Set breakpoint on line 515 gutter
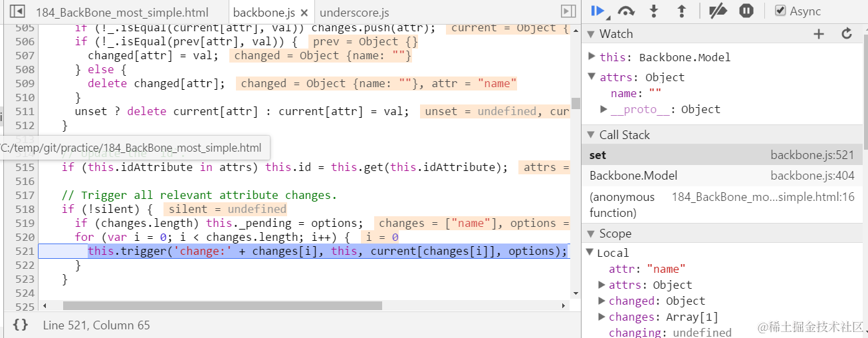The width and height of the screenshot is (868, 338). click(x=24, y=167)
